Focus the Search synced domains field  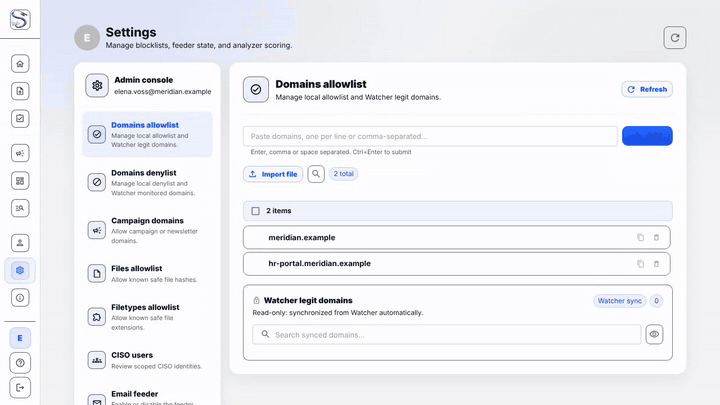pos(446,335)
